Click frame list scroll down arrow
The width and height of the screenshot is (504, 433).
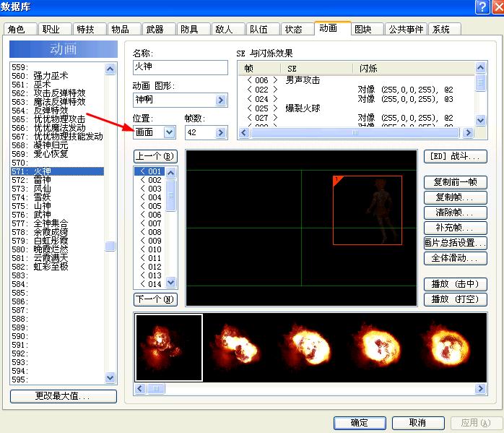(171, 283)
